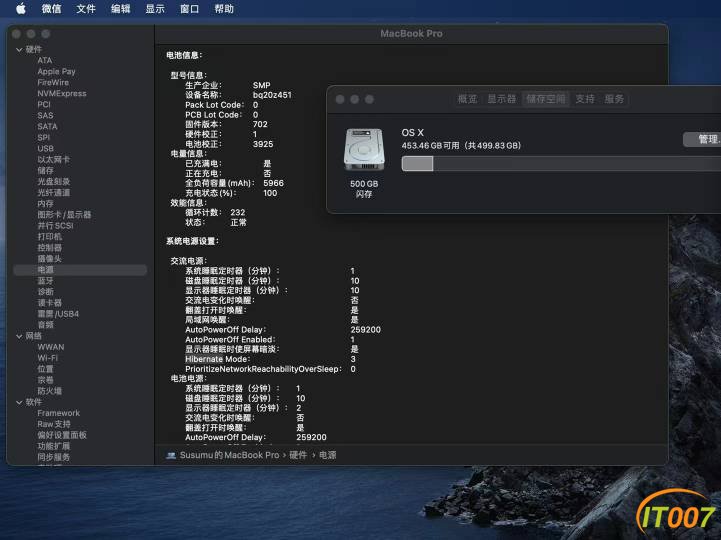Select SPI in sidebar

click(43, 138)
